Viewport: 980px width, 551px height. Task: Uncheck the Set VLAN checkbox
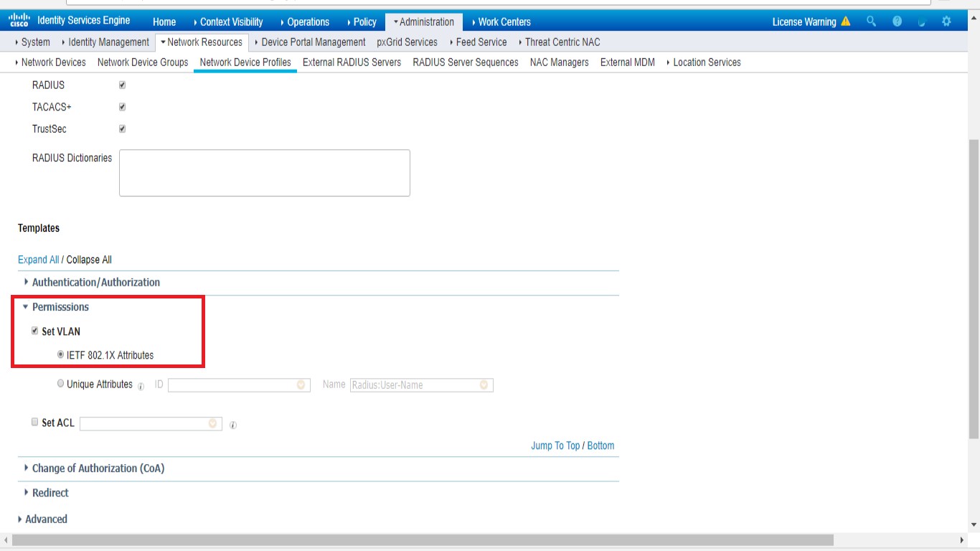click(x=34, y=331)
